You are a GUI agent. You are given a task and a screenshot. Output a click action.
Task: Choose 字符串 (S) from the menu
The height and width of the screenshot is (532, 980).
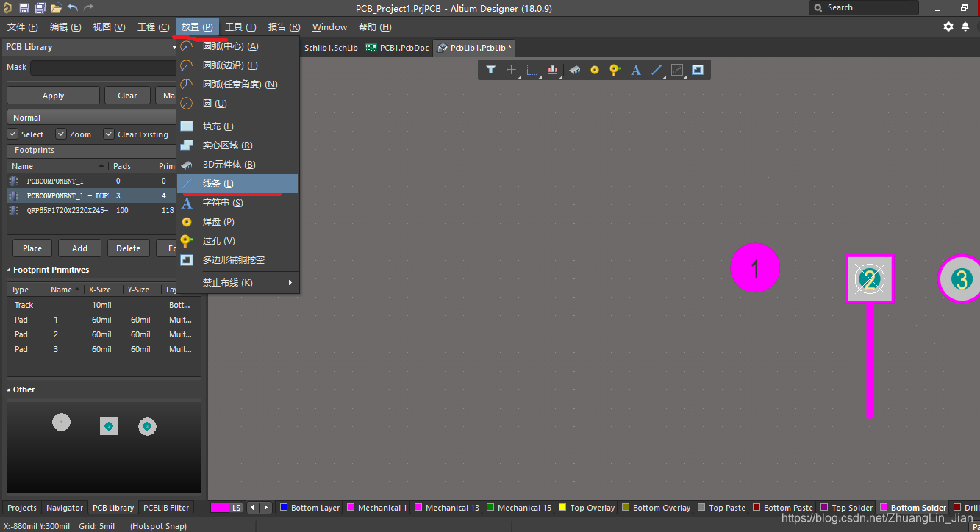point(237,203)
